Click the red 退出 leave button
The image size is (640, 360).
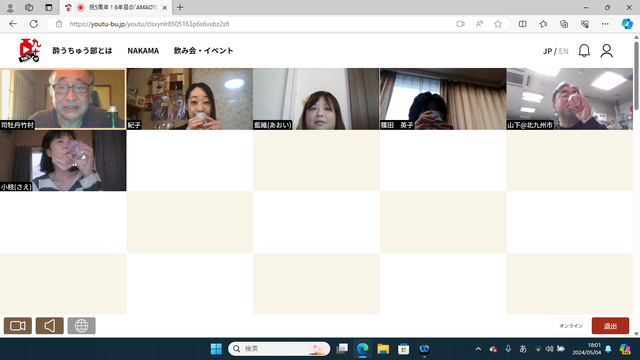click(610, 326)
